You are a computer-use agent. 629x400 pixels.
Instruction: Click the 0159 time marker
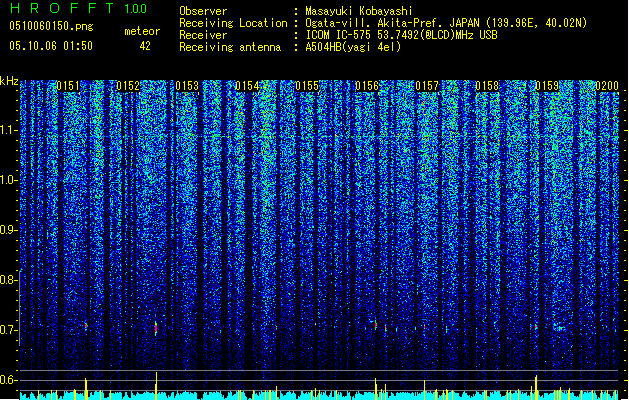[547, 86]
